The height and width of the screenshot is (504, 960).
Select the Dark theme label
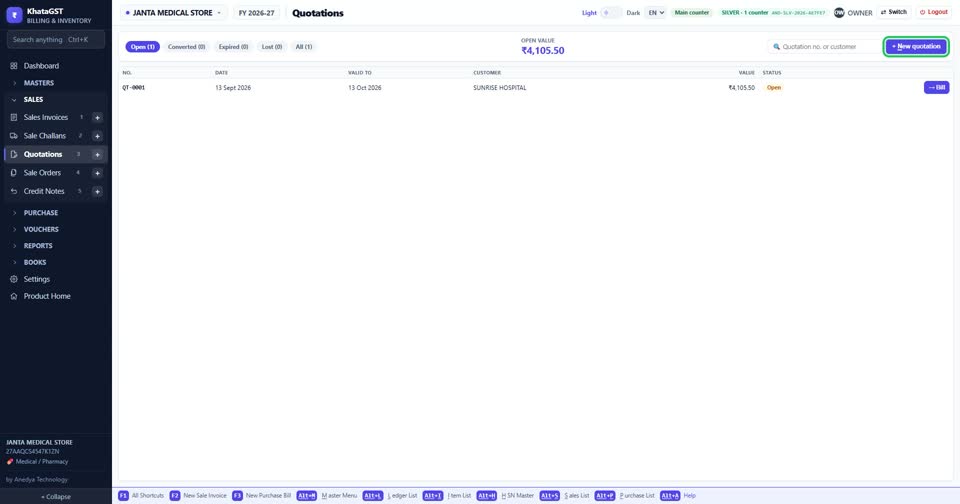[x=633, y=13]
